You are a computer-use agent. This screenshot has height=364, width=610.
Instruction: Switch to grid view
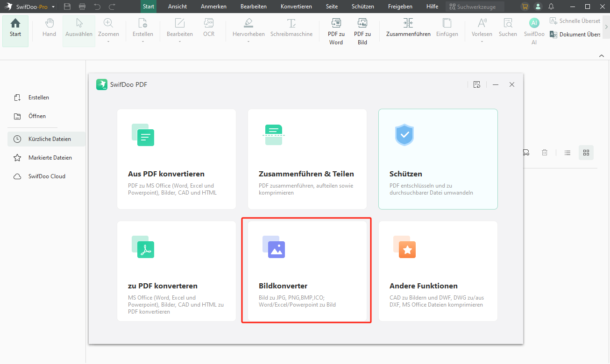(x=586, y=153)
